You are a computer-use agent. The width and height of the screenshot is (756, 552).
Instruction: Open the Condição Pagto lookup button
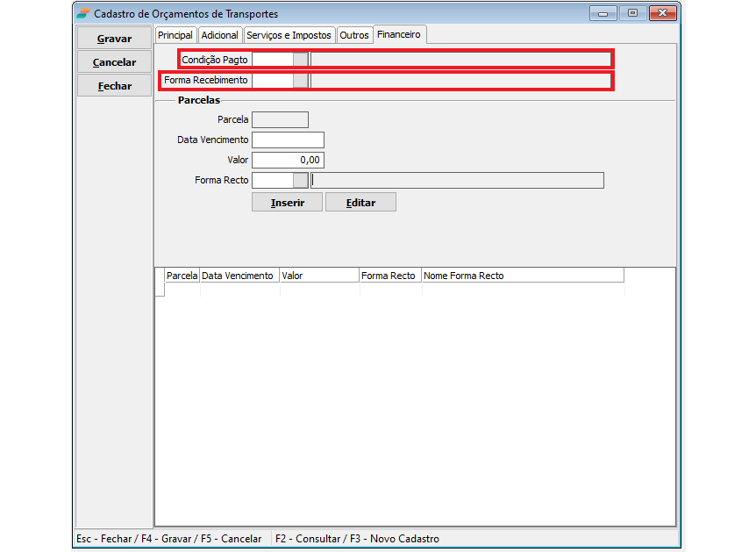pos(301,60)
